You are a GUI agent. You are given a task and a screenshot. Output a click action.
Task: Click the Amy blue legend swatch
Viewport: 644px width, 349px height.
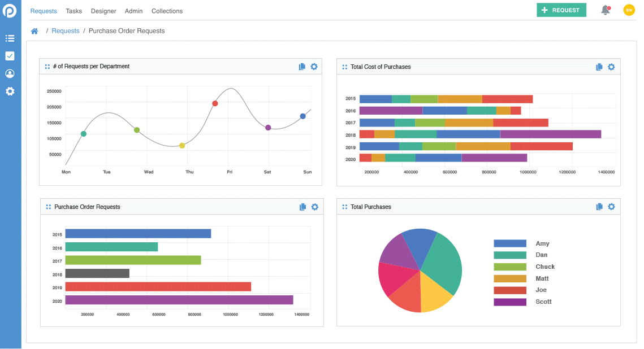509,243
